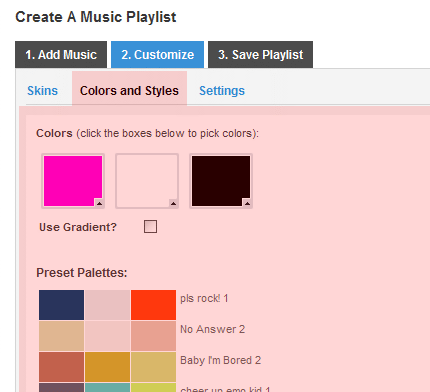
Task: Select the Baby I'm Bored 2 palette label
Action: tap(221, 360)
